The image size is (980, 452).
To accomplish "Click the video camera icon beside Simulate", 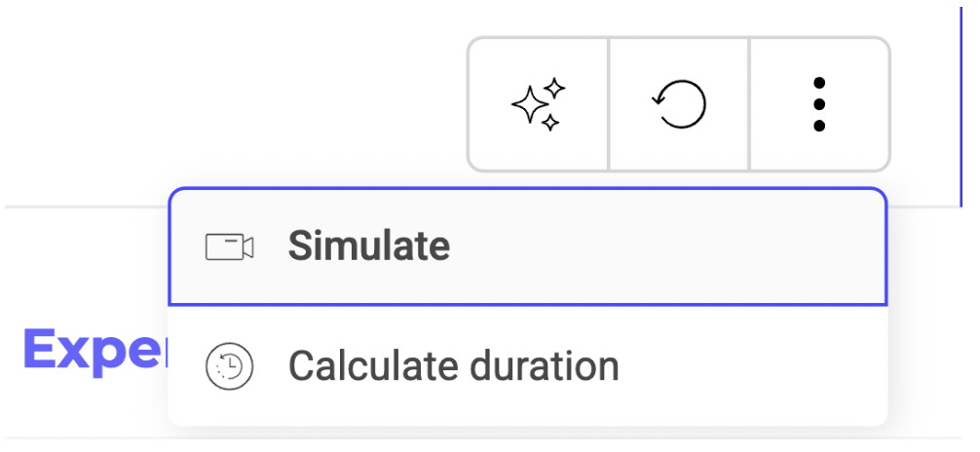I will 229,246.
